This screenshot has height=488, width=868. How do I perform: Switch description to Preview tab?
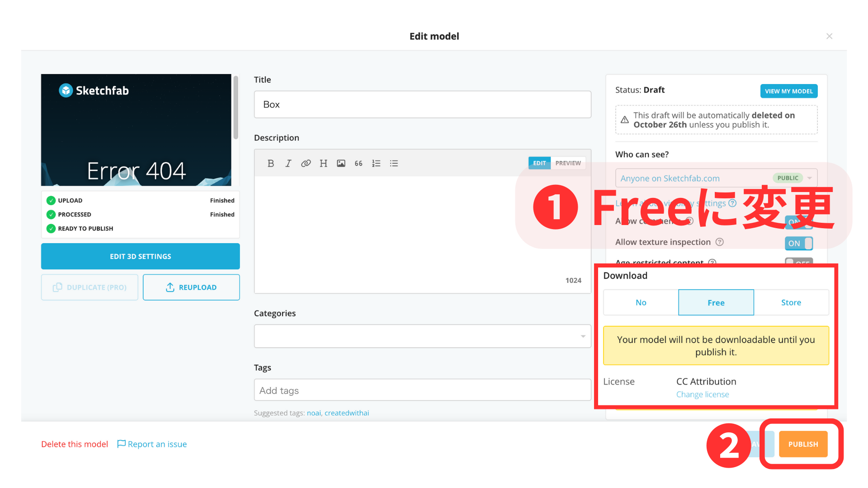tap(568, 163)
